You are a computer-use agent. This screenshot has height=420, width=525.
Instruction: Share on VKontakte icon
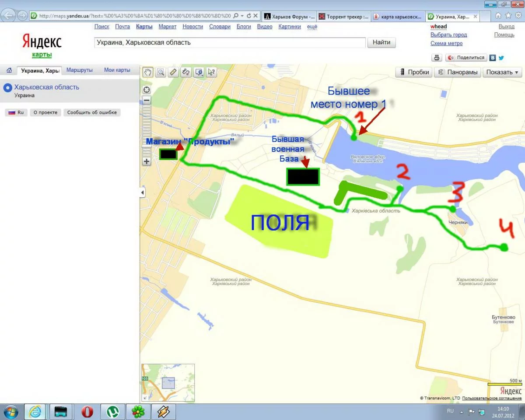tap(493, 58)
